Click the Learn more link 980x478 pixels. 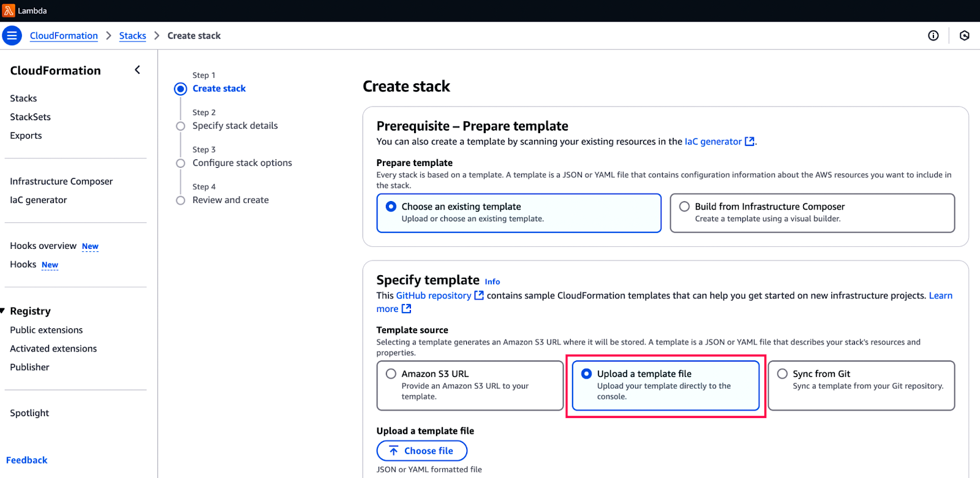click(x=940, y=295)
